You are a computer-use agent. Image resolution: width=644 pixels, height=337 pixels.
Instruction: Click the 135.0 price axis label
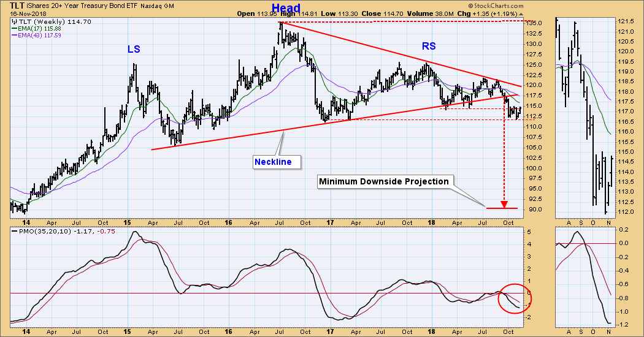(535, 23)
